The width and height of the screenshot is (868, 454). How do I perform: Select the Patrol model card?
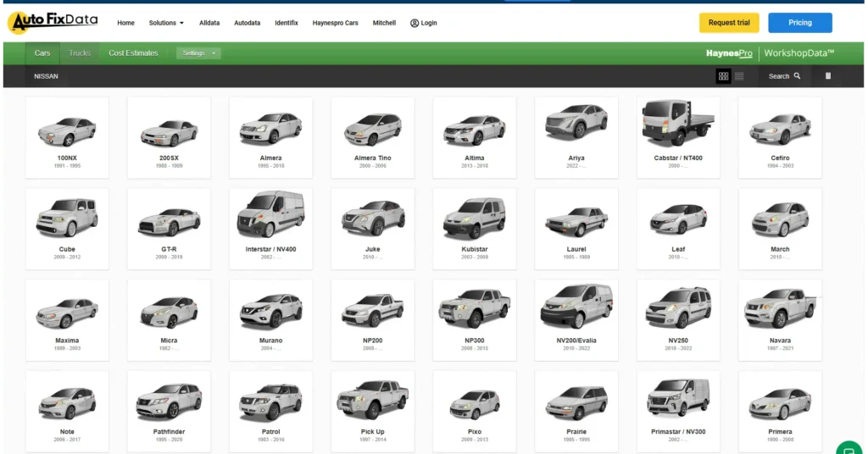click(x=270, y=412)
